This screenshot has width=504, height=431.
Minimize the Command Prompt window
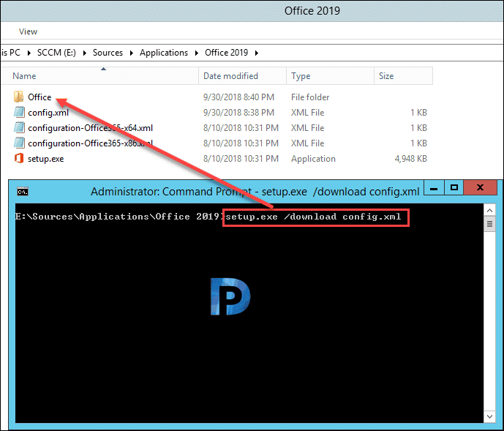point(434,188)
